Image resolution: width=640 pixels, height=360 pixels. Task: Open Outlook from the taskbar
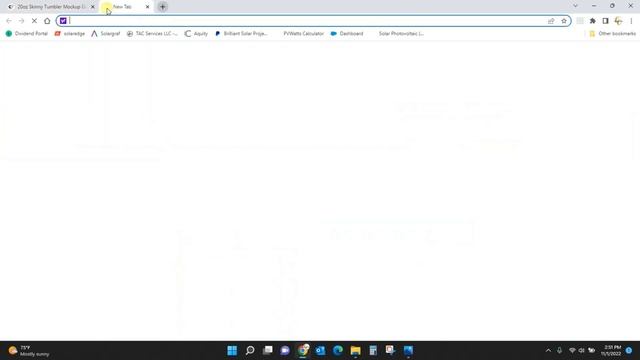pyautogui.click(x=320, y=350)
